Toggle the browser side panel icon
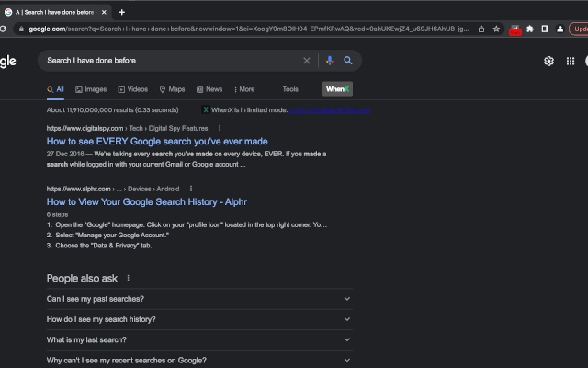The width and height of the screenshot is (588, 368). click(545, 29)
